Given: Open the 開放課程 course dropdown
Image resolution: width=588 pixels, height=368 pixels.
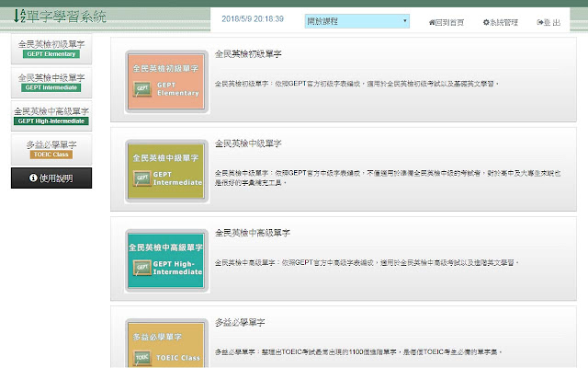Looking at the screenshot, I should click(x=357, y=21).
